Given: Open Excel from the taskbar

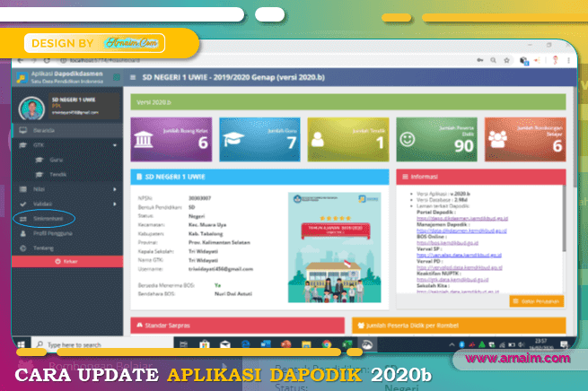Looking at the screenshot, I should (x=347, y=344).
